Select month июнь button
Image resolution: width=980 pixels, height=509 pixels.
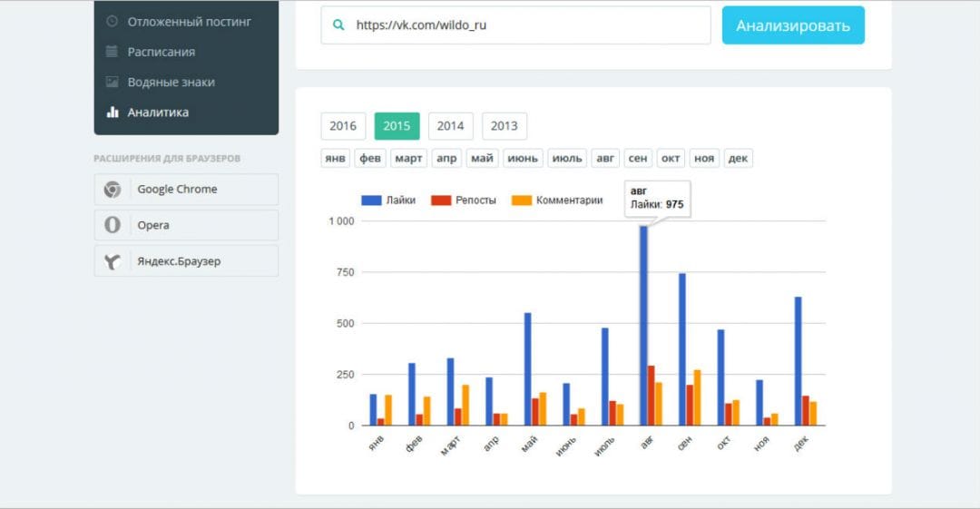pos(523,158)
